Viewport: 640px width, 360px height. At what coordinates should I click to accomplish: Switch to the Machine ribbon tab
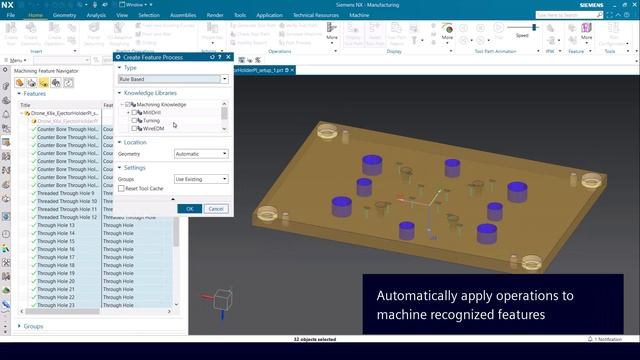(x=359, y=15)
